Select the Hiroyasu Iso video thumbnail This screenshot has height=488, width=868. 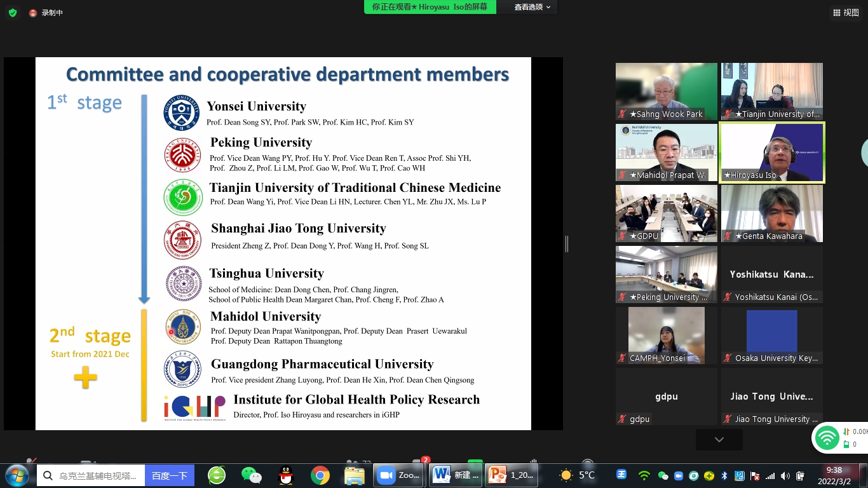[x=771, y=152]
